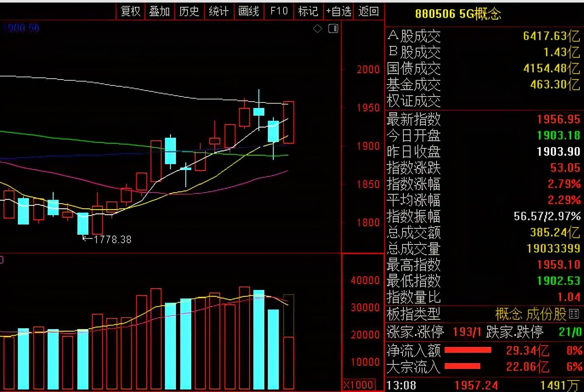Click the 880506 5G概念 title
584x392 pixels.
[x=458, y=14]
